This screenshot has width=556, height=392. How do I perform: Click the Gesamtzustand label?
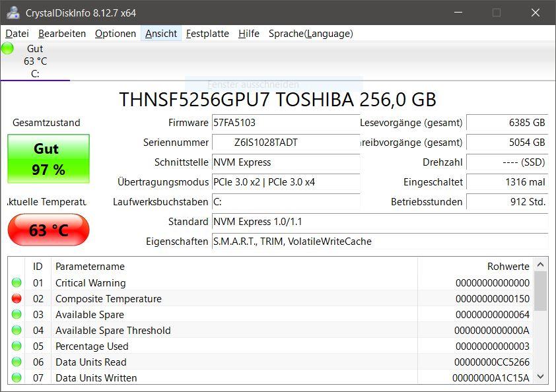pyautogui.click(x=46, y=123)
